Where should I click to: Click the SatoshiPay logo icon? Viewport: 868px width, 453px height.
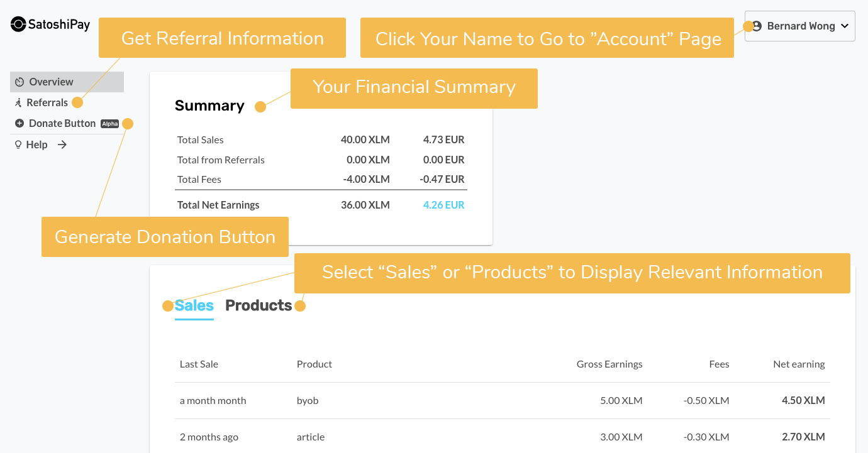click(x=19, y=25)
